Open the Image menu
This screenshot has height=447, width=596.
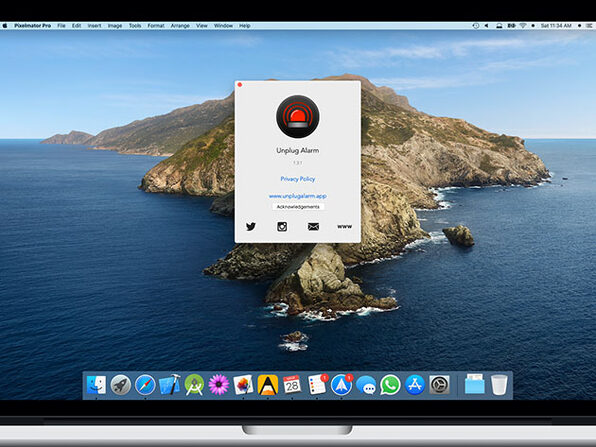click(115, 26)
